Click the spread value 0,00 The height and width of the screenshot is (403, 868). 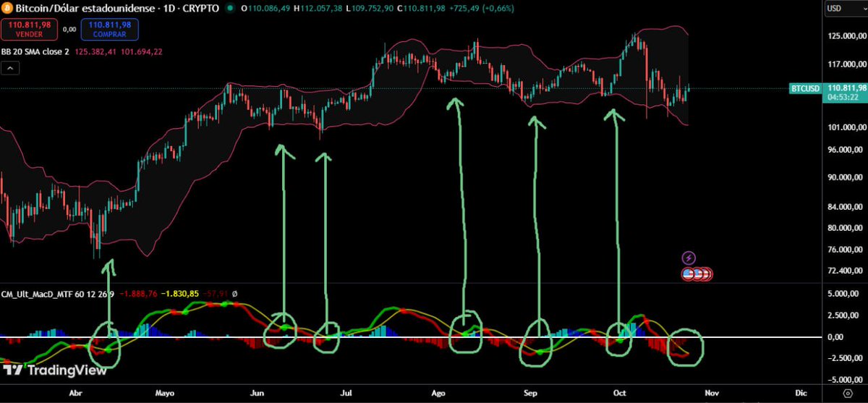click(69, 29)
